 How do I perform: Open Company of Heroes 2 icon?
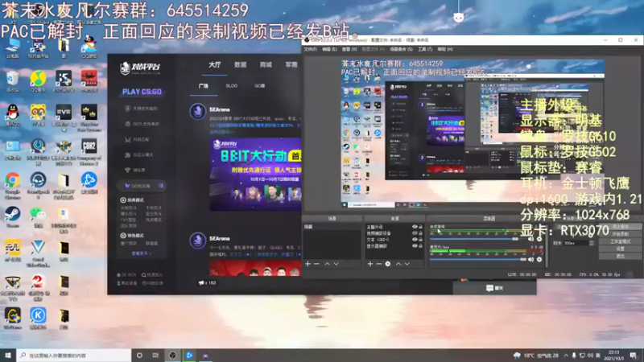click(x=89, y=147)
